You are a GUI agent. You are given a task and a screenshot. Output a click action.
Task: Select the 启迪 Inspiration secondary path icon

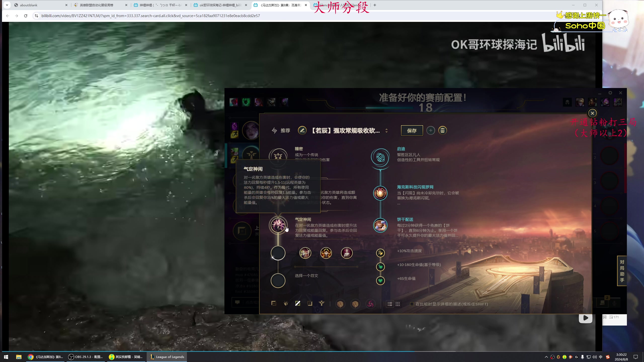pos(380,158)
